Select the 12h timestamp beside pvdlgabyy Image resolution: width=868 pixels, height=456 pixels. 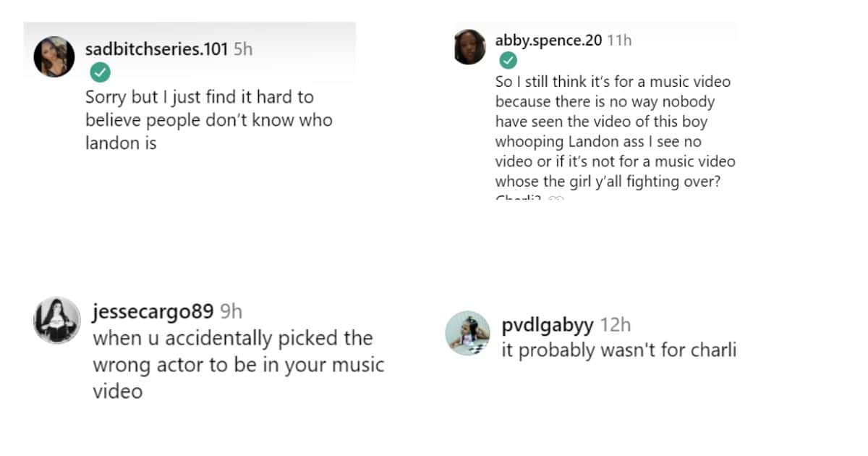pos(615,325)
